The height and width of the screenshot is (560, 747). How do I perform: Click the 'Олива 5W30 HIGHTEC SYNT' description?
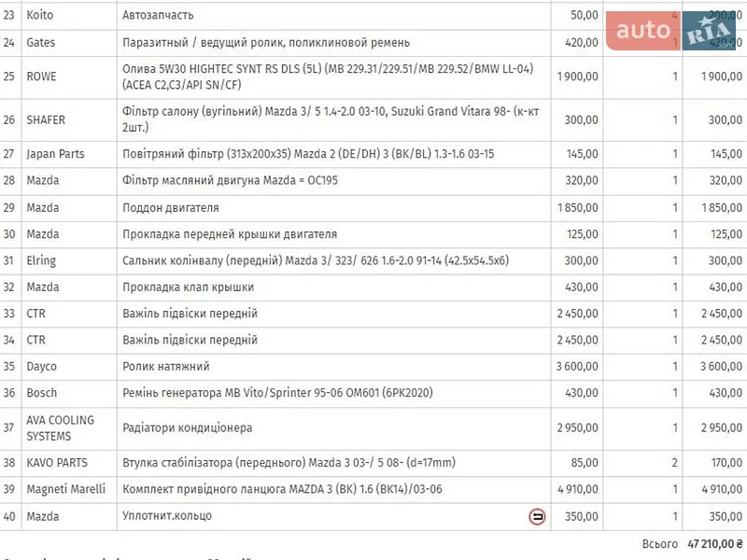(328, 77)
